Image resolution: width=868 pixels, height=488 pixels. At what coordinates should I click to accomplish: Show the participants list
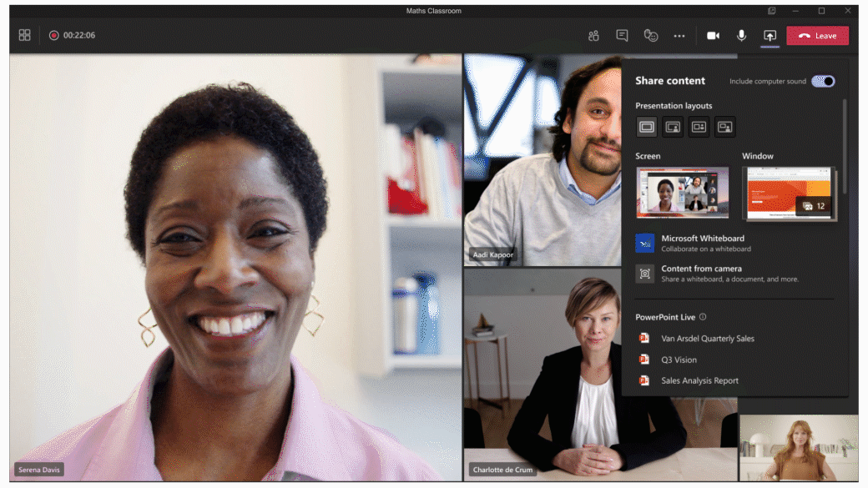593,36
